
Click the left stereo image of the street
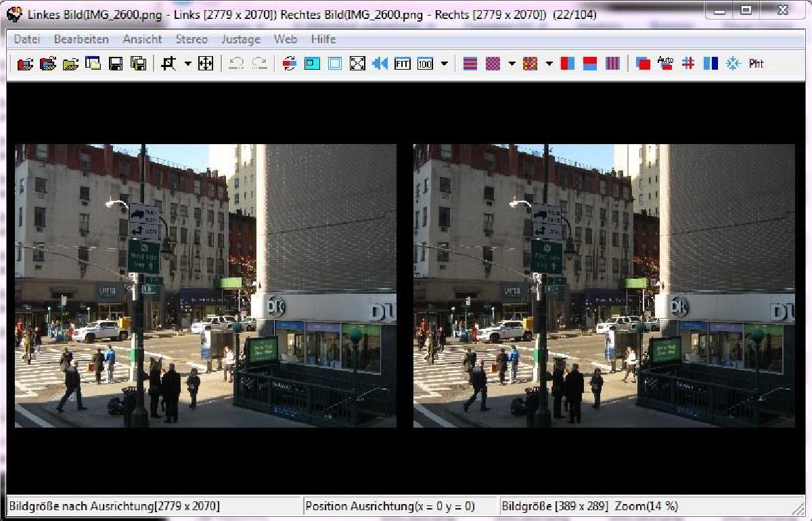point(205,286)
